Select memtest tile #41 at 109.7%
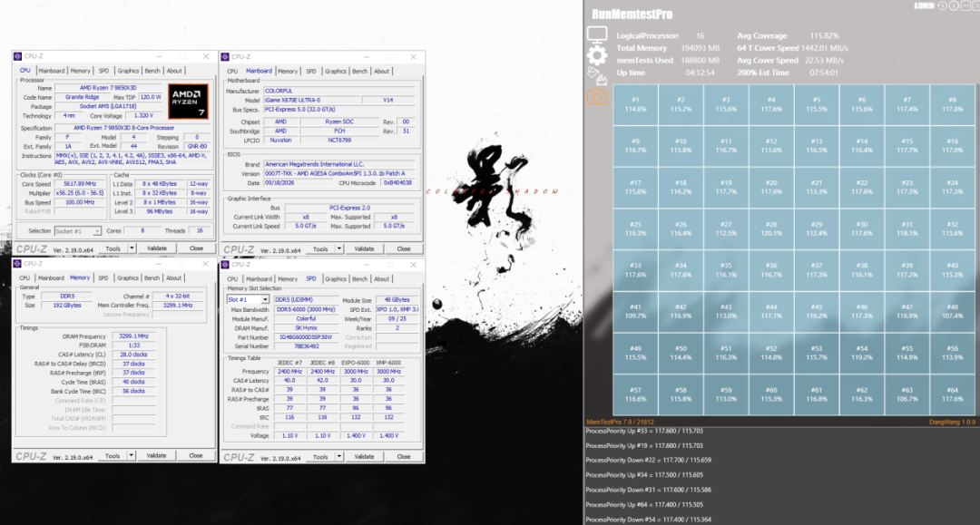Screen dimensions: 980x525 (x=635, y=311)
